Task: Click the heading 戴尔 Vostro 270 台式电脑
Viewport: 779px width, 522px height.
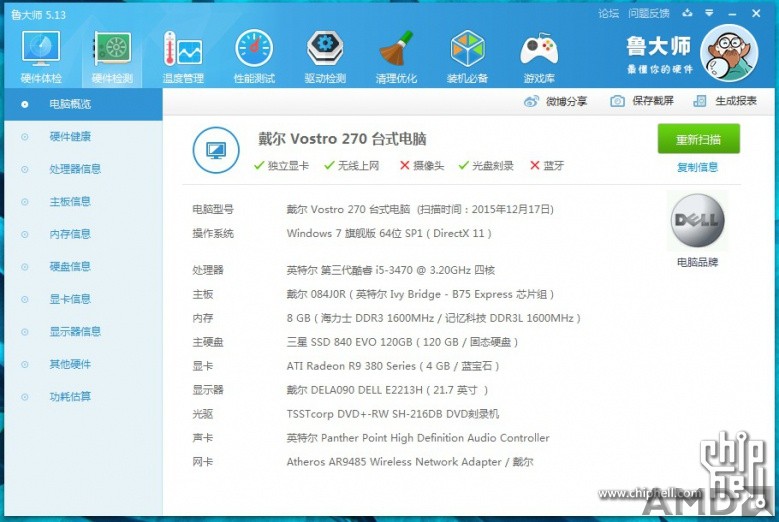Action: tap(342, 139)
